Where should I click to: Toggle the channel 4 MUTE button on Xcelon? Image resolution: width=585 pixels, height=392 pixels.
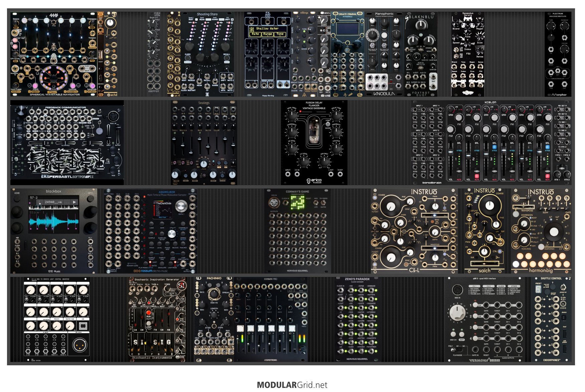click(512, 176)
